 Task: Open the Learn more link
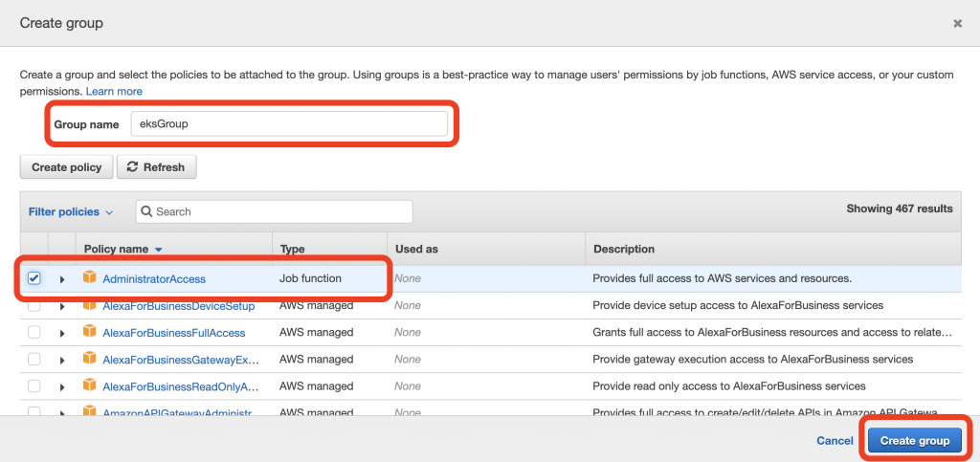tap(114, 91)
